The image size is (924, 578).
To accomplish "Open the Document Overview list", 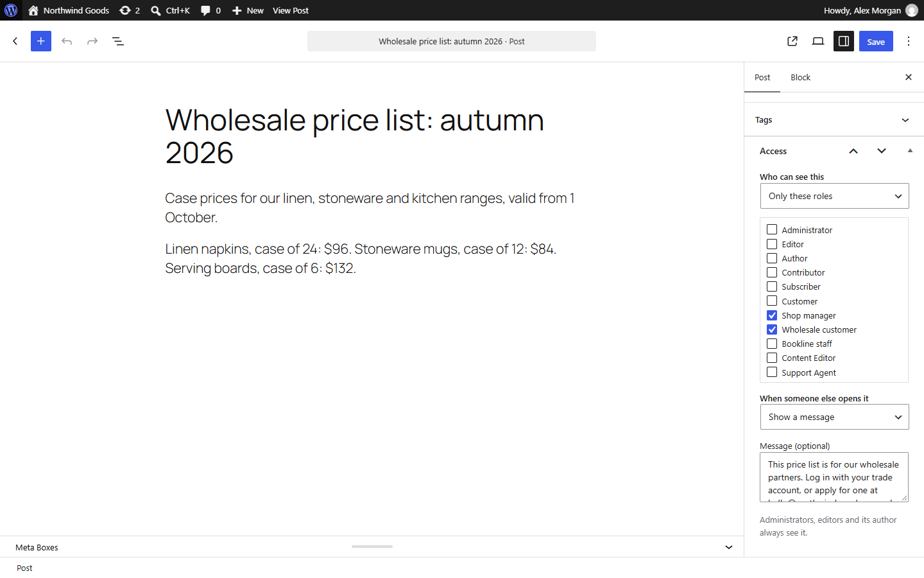I will tap(118, 41).
